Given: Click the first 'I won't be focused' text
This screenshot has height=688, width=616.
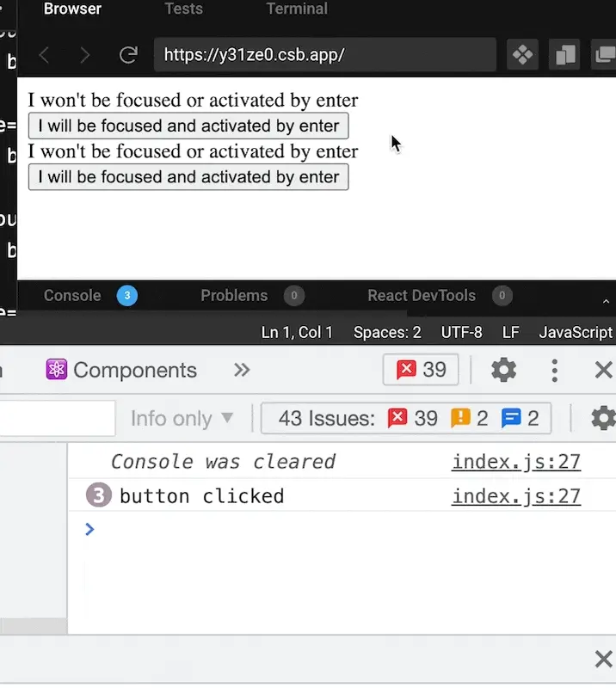Looking at the screenshot, I should click(194, 100).
